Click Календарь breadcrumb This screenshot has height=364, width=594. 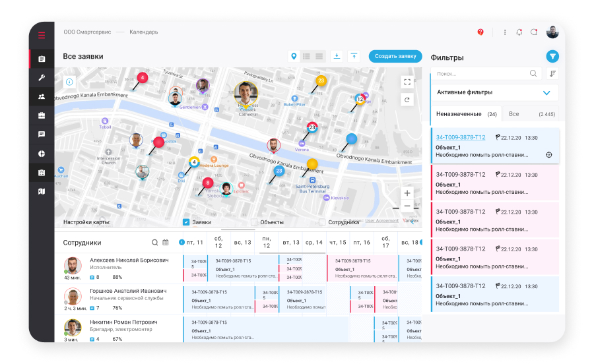tap(144, 32)
